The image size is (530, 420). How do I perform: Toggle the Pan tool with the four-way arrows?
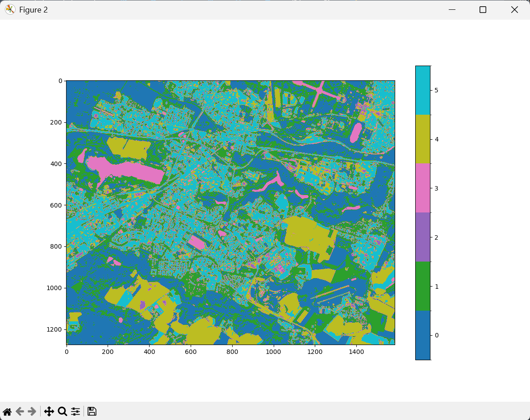point(49,412)
